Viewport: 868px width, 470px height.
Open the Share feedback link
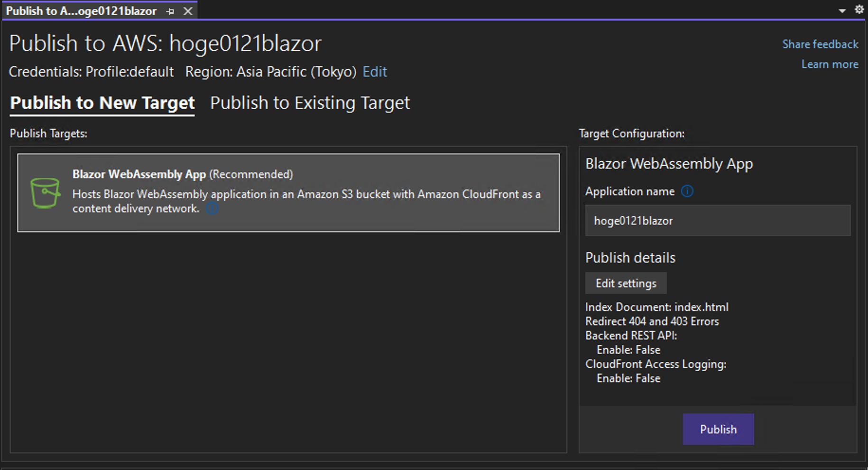tap(820, 44)
